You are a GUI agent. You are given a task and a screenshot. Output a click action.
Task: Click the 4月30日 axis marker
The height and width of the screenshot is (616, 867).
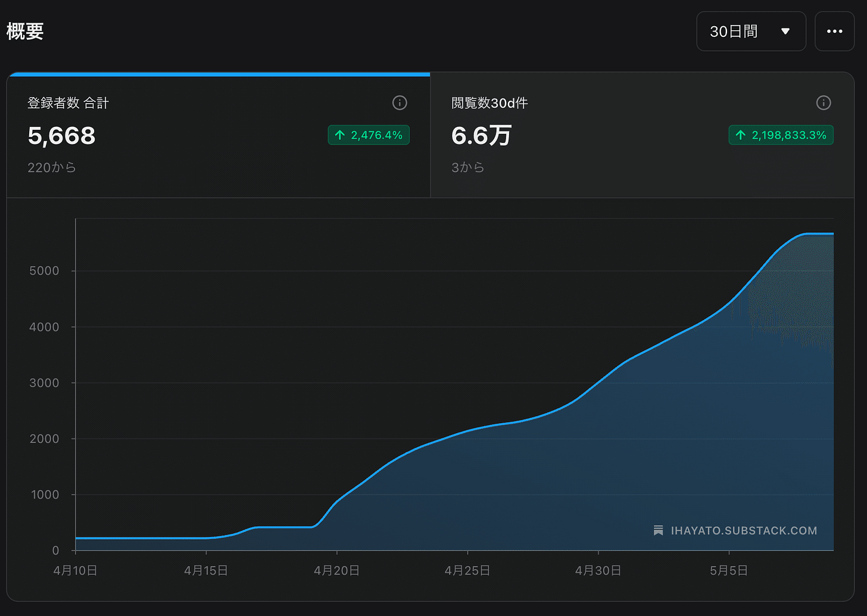click(x=598, y=570)
